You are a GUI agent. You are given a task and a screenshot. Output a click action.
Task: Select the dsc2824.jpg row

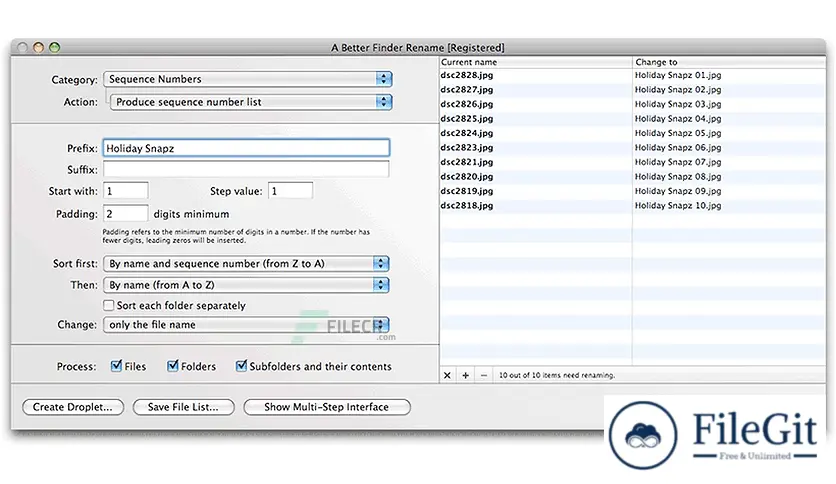tap(633, 133)
